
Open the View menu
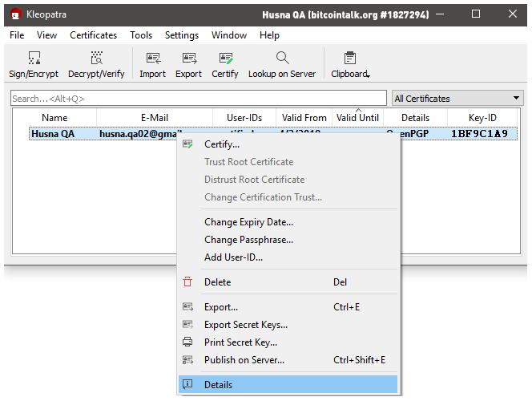(46, 35)
